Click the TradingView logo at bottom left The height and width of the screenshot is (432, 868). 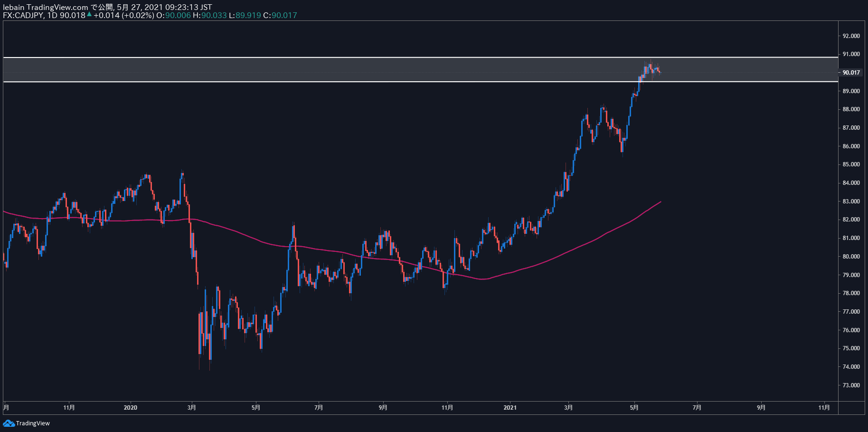pyautogui.click(x=26, y=423)
